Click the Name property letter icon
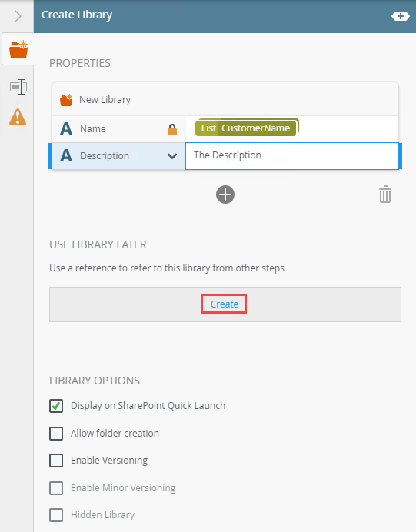This screenshot has height=532, width=416. coord(66,129)
